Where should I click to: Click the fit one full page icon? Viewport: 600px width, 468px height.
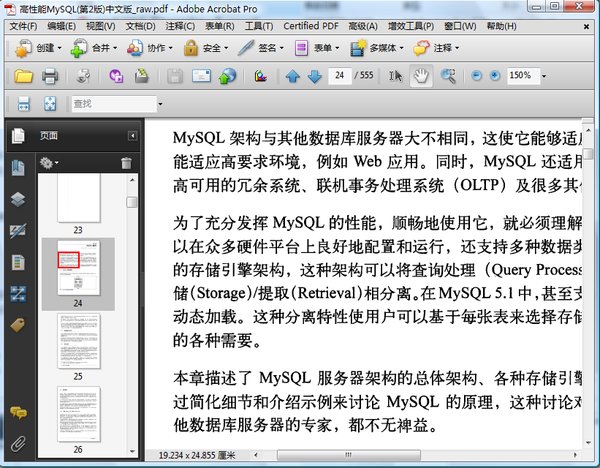(x=50, y=104)
